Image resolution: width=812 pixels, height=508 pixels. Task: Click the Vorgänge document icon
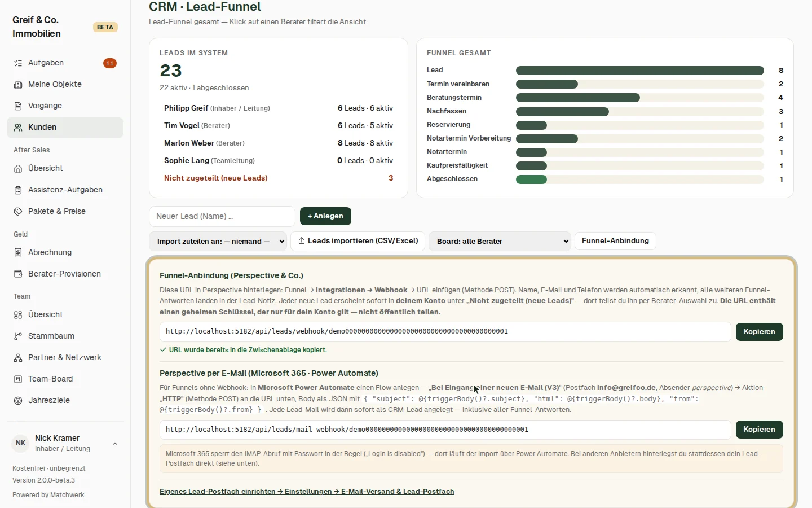(18, 106)
